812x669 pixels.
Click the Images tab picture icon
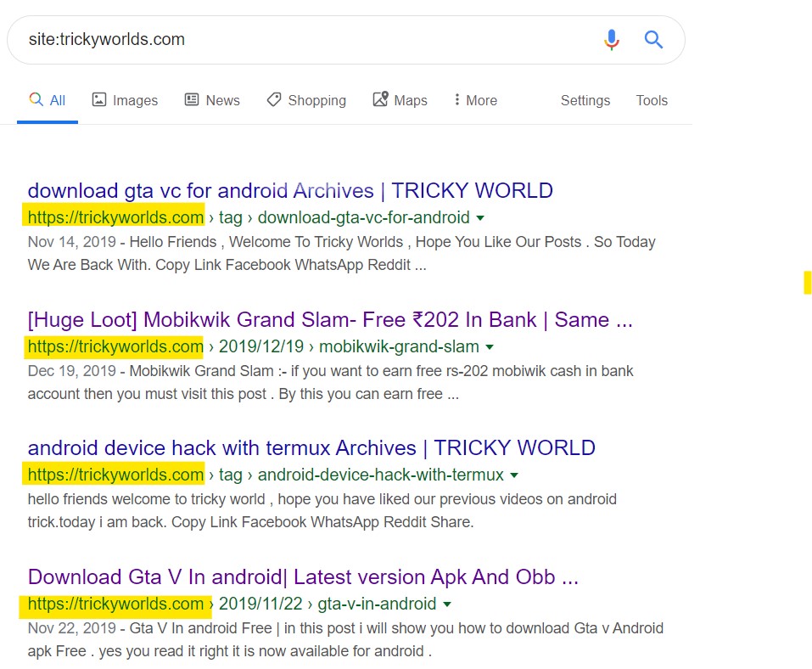click(99, 99)
